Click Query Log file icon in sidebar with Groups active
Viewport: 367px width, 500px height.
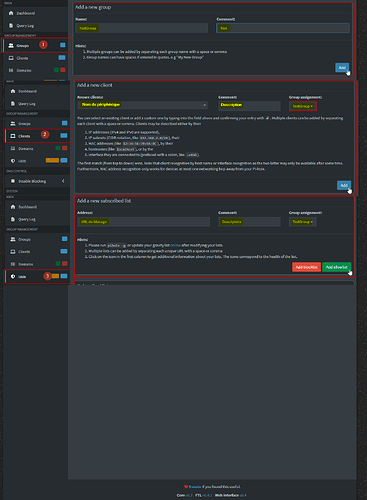(x=11, y=26)
